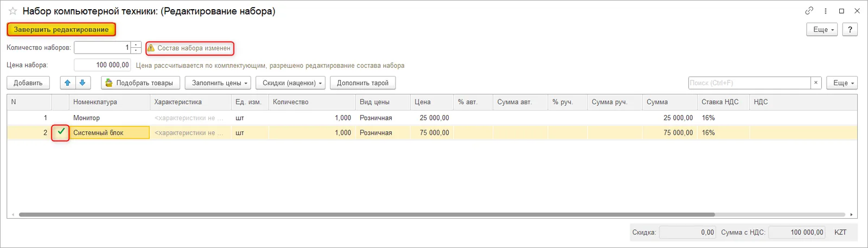Toggle the green checkmark on Системный блок row
Image resolution: width=868 pixels, height=248 pixels.
click(x=61, y=132)
